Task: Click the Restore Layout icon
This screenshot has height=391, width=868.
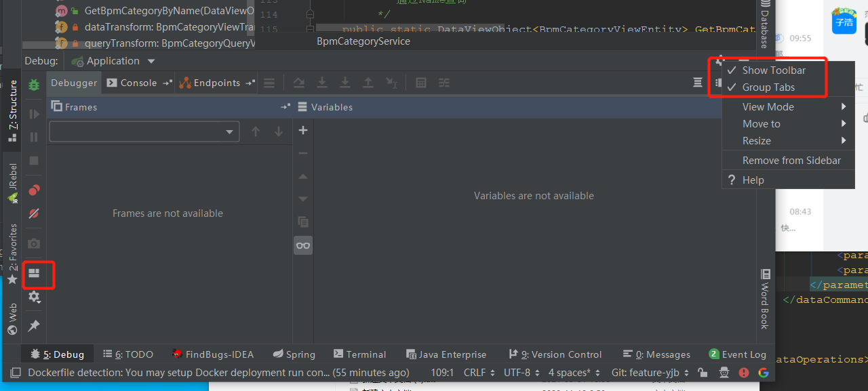Action: pyautogui.click(x=34, y=274)
